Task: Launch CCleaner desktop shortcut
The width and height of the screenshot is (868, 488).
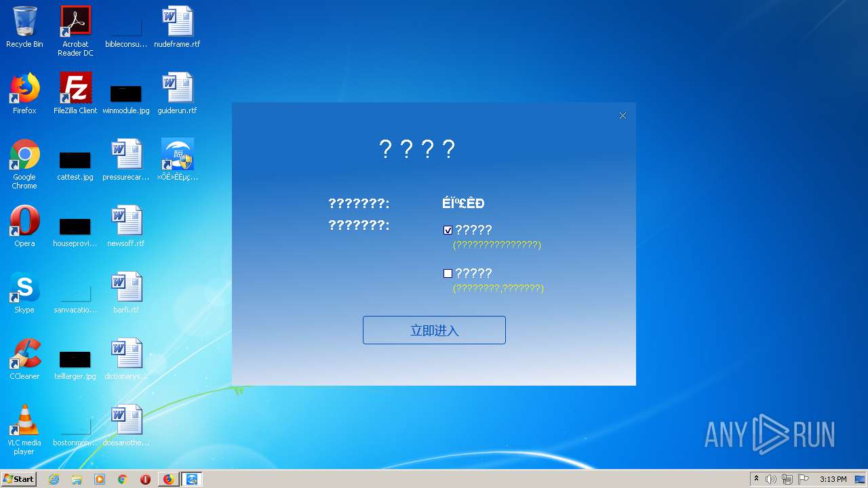Action: click(24, 359)
